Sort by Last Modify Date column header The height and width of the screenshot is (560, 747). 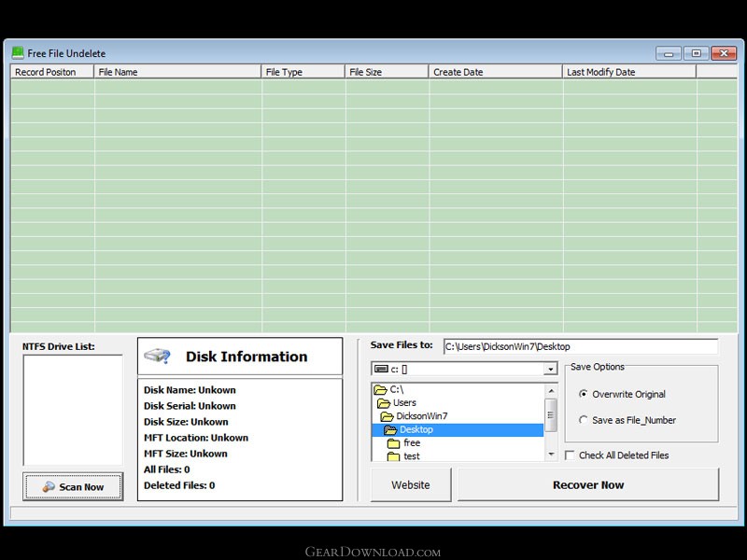[x=629, y=72]
